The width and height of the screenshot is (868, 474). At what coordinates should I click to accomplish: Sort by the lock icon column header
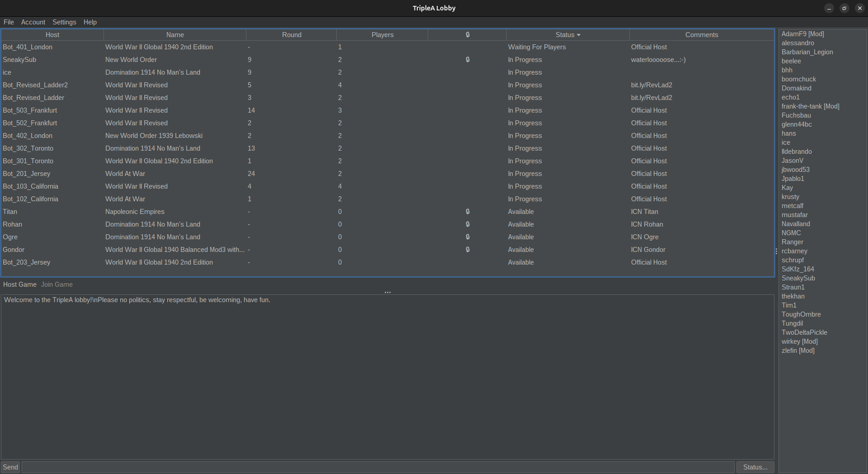pyautogui.click(x=467, y=35)
